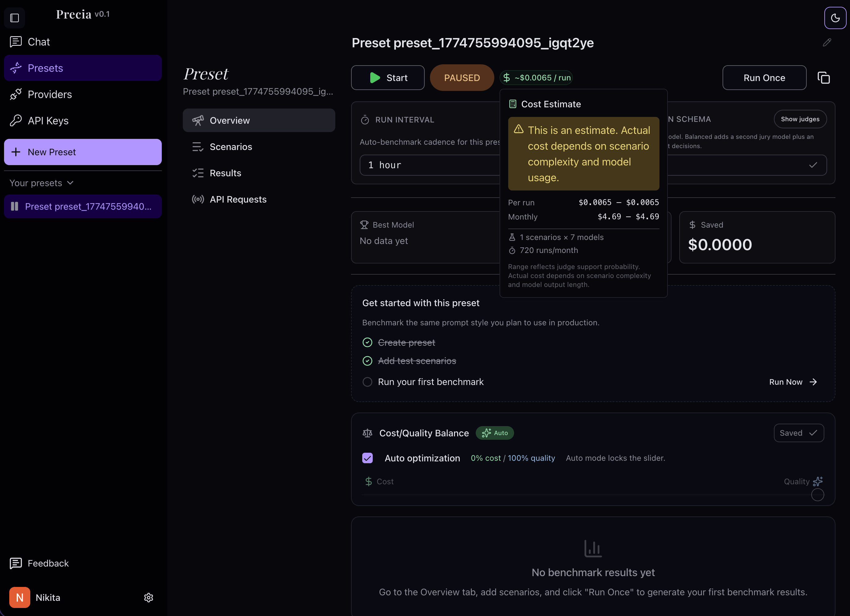Click the pause icon on the preset item
The height and width of the screenshot is (616, 850).
[x=15, y=207]
